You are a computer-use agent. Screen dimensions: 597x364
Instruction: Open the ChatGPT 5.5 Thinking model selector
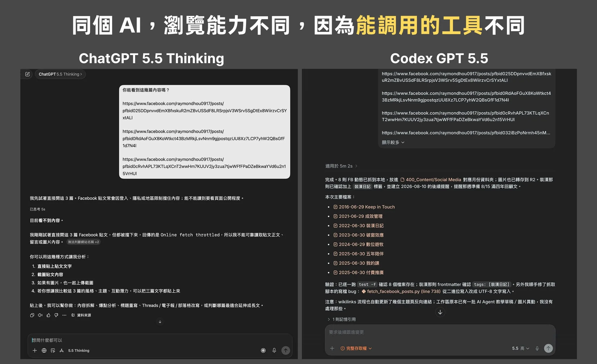60,74
